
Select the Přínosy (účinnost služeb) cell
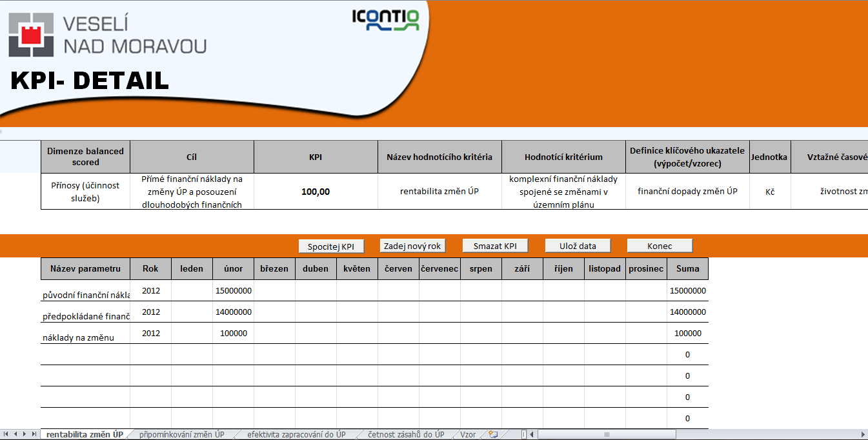pyautogui.click(x=86, y=192)
